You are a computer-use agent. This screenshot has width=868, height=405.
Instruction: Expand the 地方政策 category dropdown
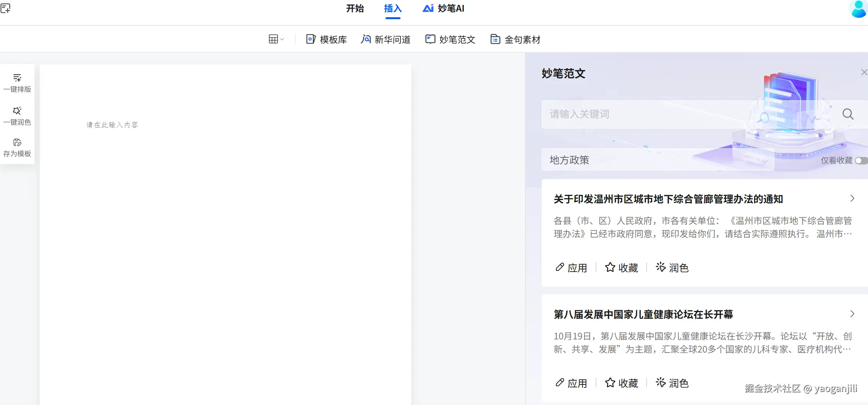[657, 160]
